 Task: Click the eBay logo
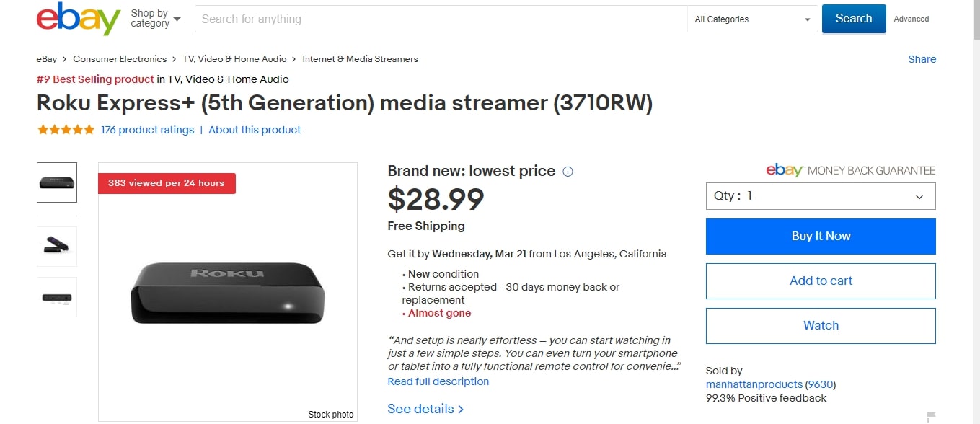pos(78,19)
